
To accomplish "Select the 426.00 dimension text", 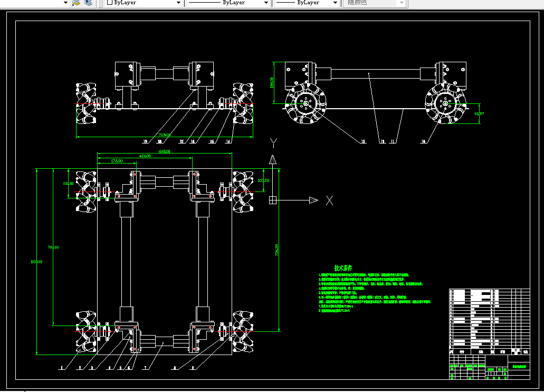I will pyautogui.click(x=145, y=156).
